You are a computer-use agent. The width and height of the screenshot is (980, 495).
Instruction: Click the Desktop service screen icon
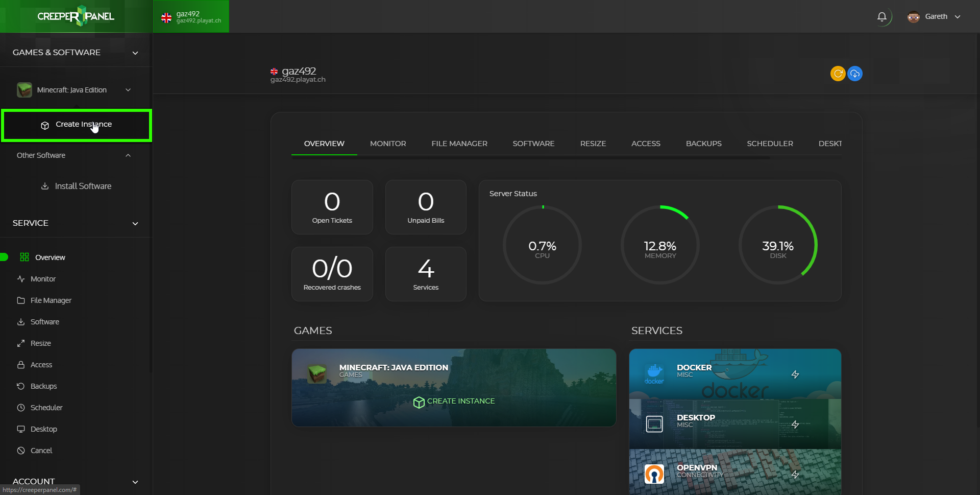click(654, 424)
